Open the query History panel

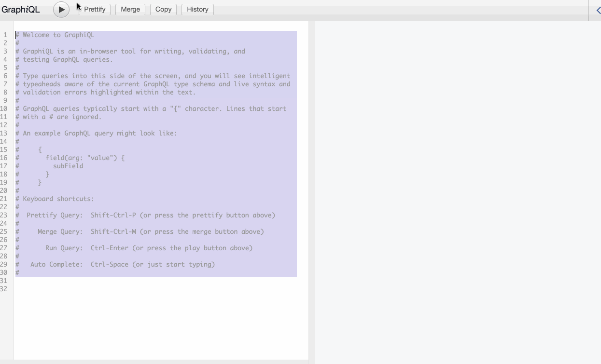[197, 9]
